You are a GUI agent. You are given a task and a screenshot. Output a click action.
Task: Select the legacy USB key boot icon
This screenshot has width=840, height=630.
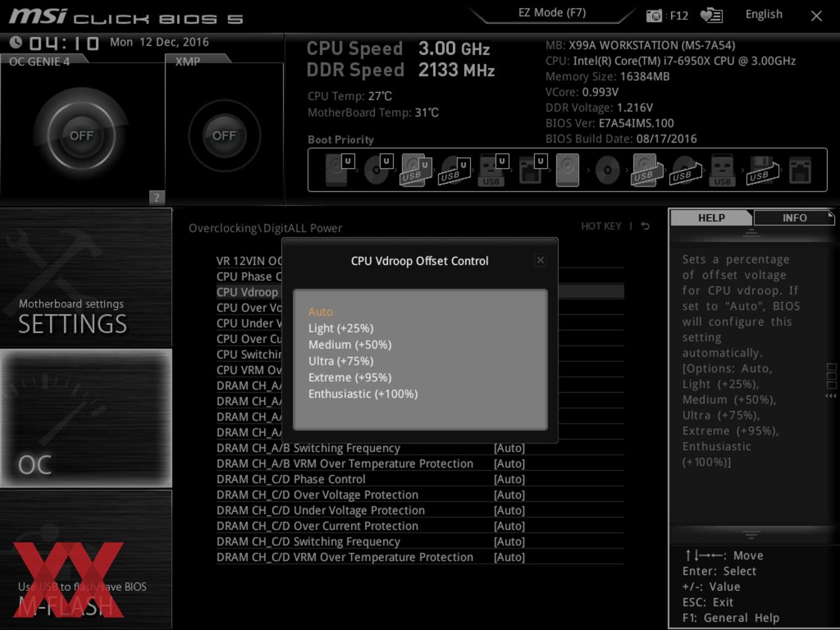point(722,170)
